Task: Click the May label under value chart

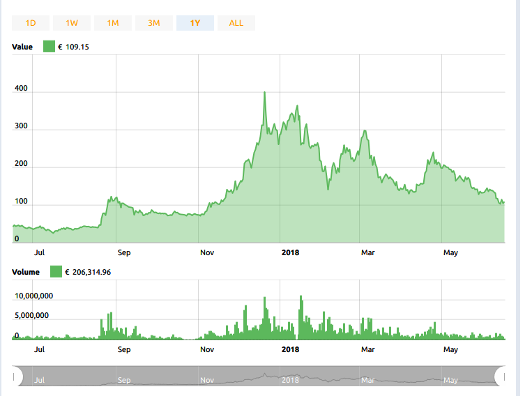Action: 450,252
